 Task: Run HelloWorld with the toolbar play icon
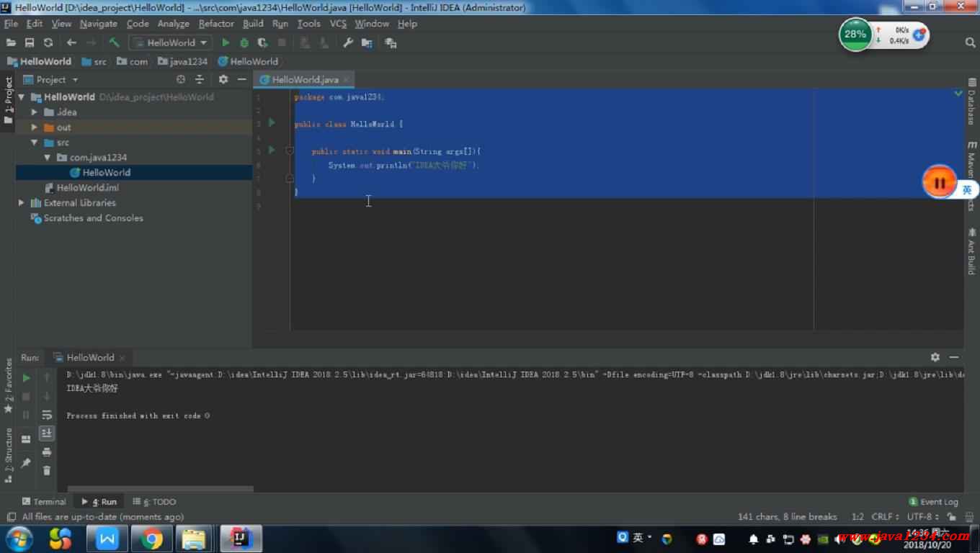coord(226,42)
